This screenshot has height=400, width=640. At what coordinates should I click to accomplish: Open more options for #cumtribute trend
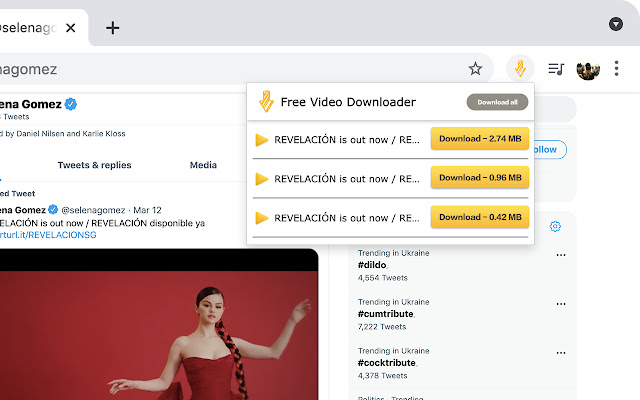tap(561, 303)
